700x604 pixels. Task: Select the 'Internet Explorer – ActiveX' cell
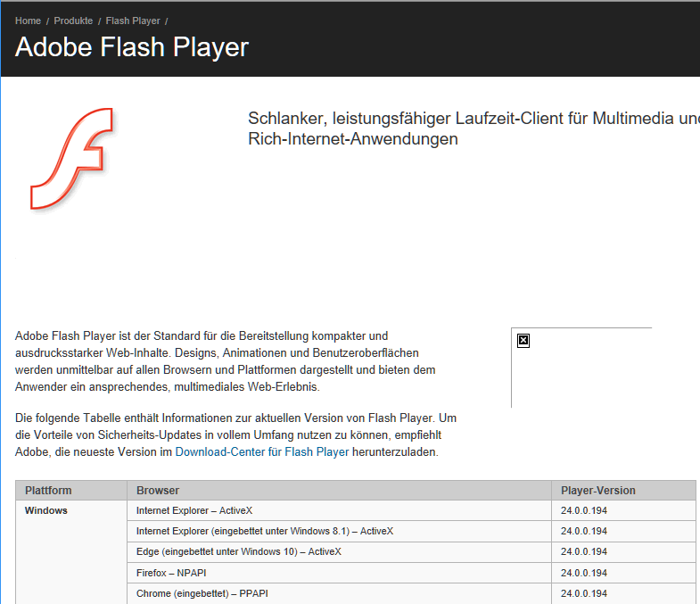pyautogui.click(x=339, y=510)
